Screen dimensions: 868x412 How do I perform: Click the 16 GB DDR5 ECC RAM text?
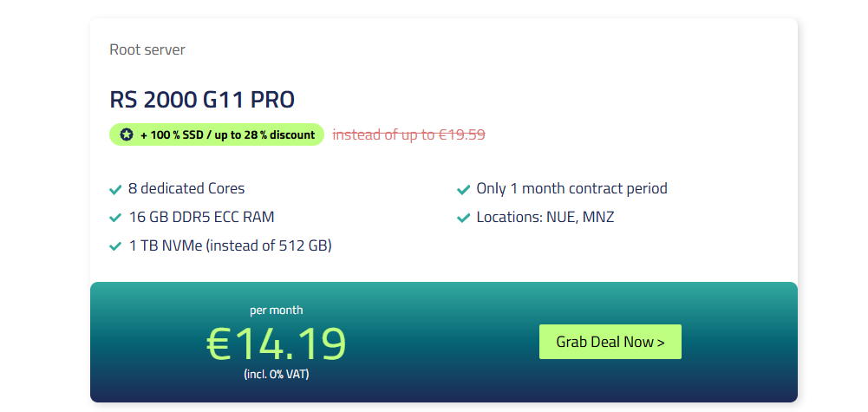201,217
